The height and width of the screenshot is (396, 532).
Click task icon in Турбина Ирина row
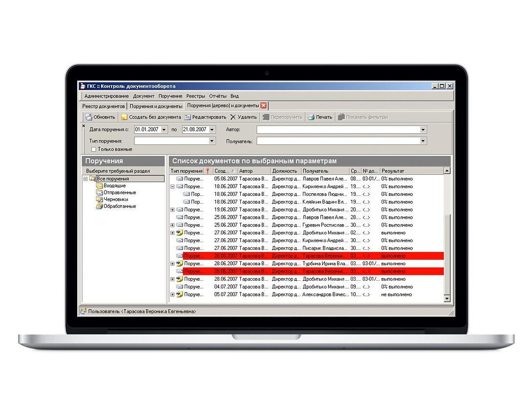(180, 264)
